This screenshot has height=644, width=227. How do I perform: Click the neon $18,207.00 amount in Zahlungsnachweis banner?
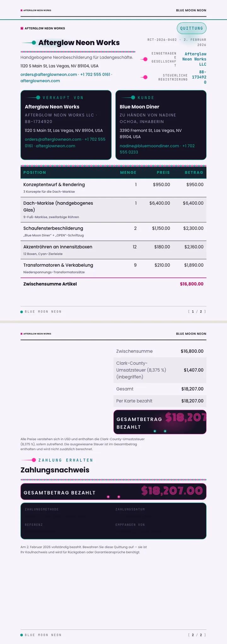tap(172, 491)
